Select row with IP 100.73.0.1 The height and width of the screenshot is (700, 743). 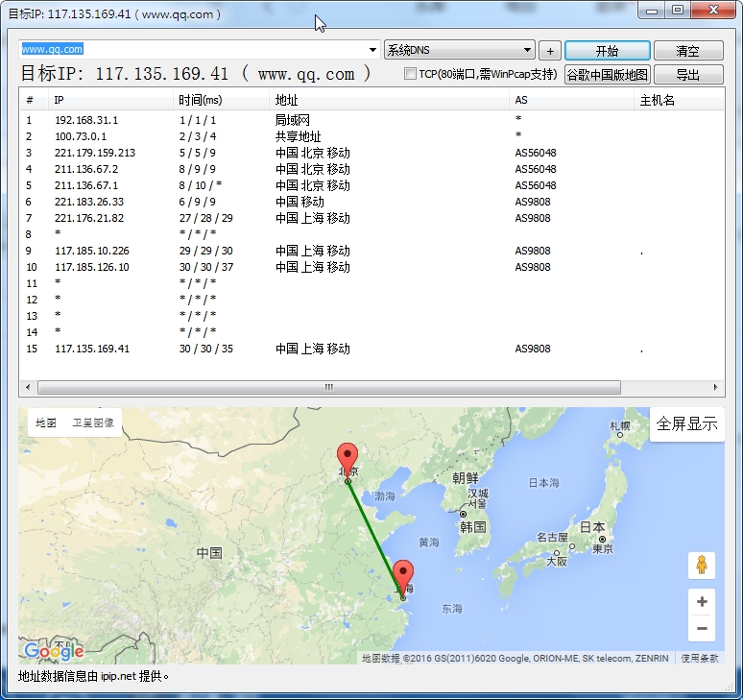click(x=371, y=136)
